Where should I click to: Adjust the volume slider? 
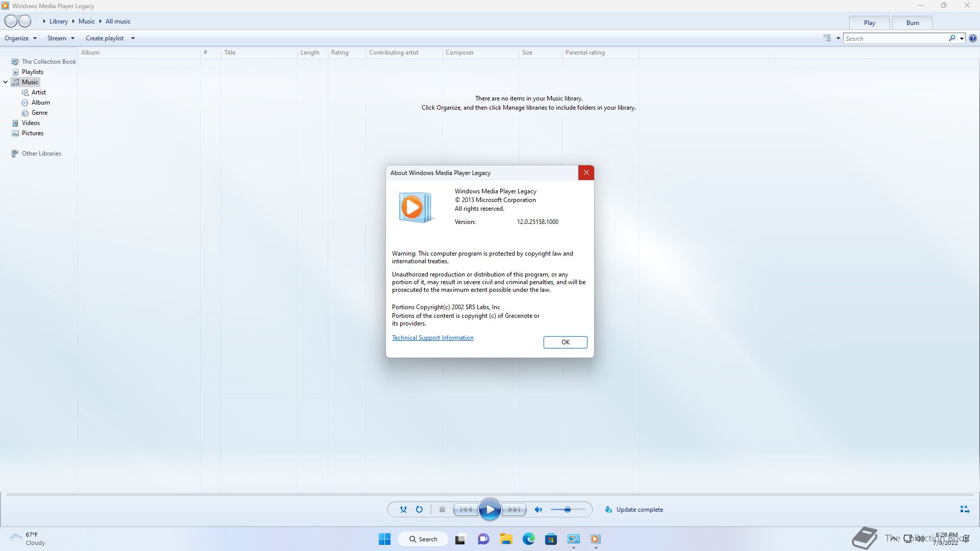568,510
